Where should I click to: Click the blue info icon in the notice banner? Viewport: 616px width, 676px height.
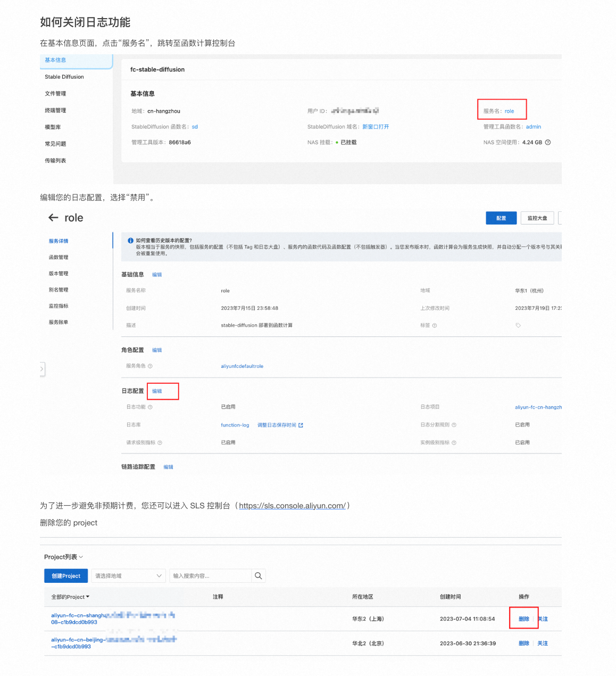coord(130,241)
